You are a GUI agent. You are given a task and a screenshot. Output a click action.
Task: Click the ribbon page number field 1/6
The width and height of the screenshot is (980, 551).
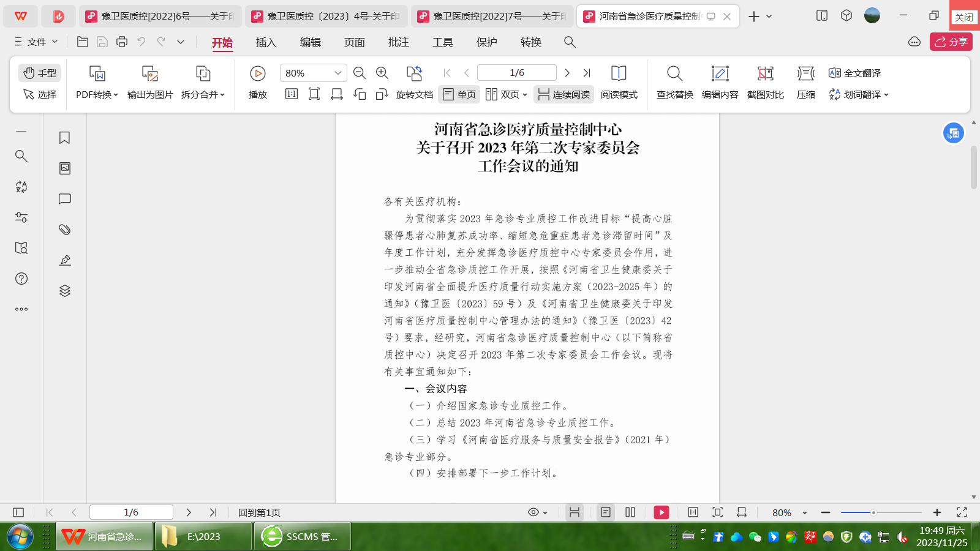[517, 73]
